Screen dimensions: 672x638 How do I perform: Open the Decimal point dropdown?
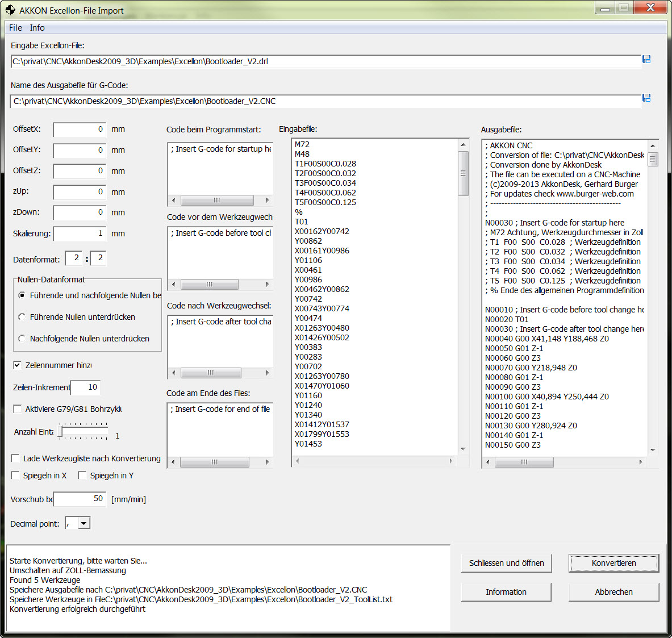[84, 523]
